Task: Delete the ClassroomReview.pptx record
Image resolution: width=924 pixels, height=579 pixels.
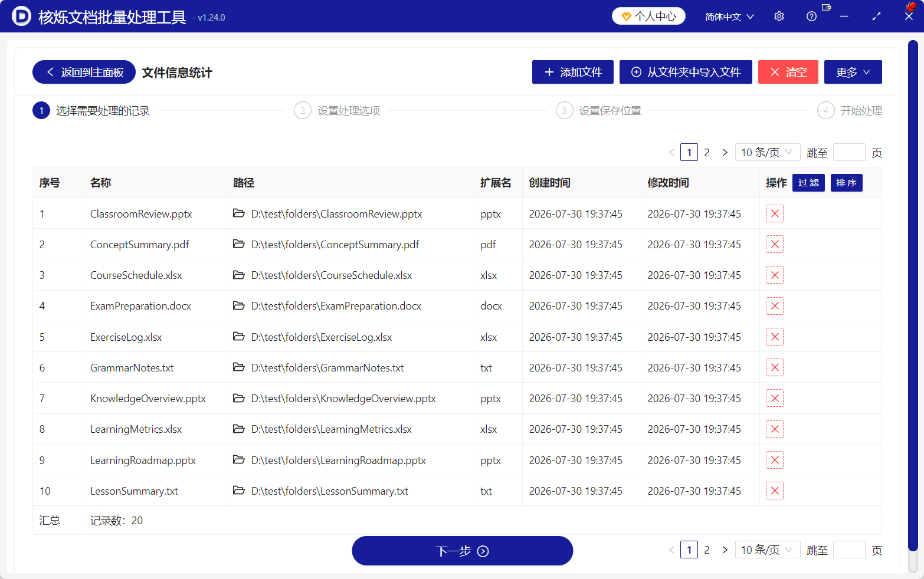Action: (x=774, y=214)
